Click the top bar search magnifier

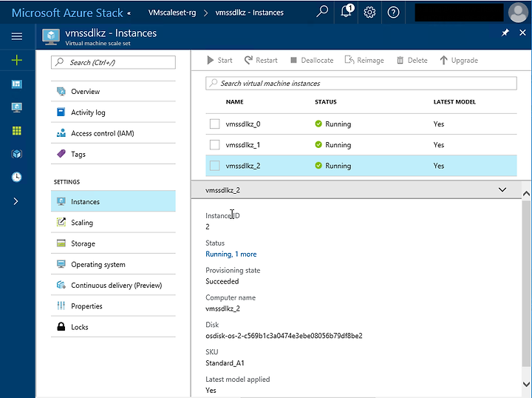click(x=322, y=12)
